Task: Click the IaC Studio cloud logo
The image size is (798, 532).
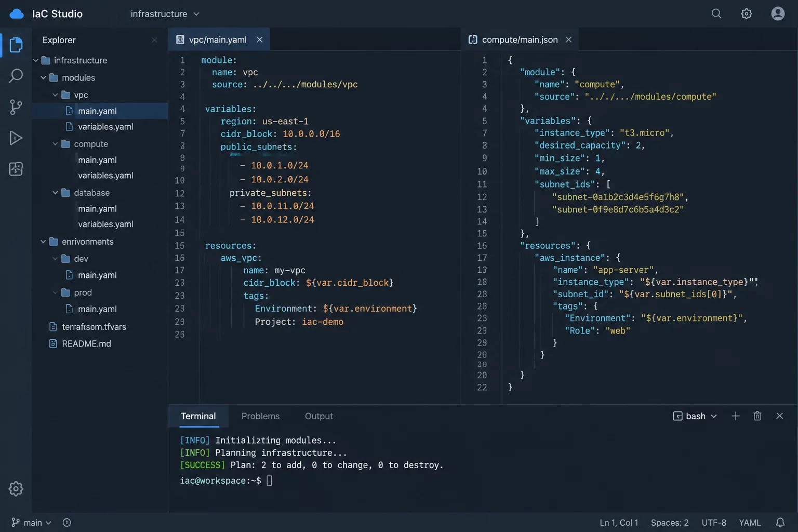Action: click(x=17, y=14)
